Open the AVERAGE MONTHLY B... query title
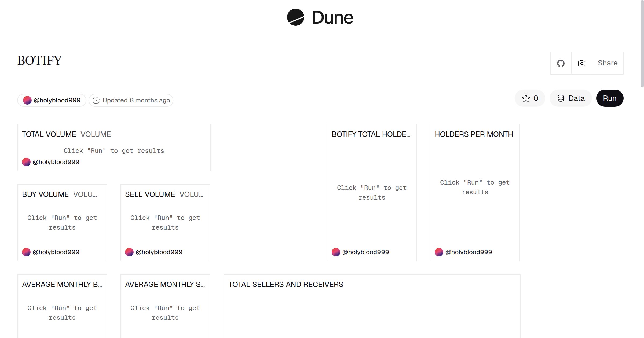 pyautogui.click(x=62, y=284)
